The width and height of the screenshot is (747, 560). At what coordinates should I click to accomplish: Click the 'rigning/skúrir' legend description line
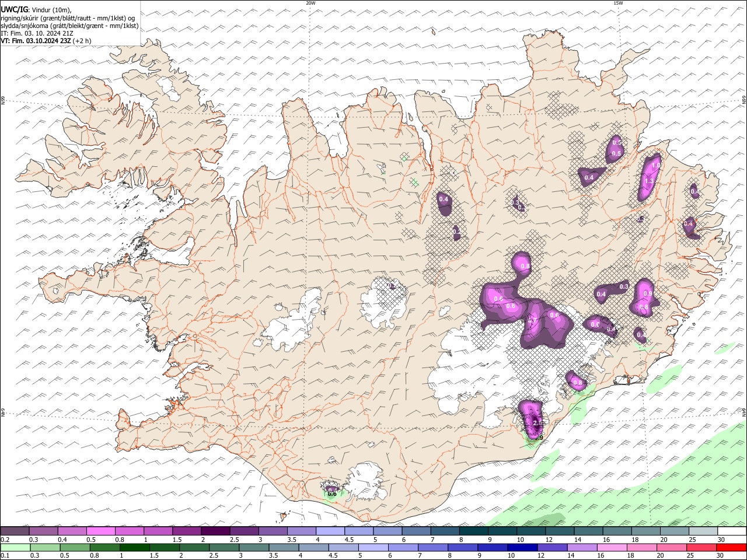(67, 17)
